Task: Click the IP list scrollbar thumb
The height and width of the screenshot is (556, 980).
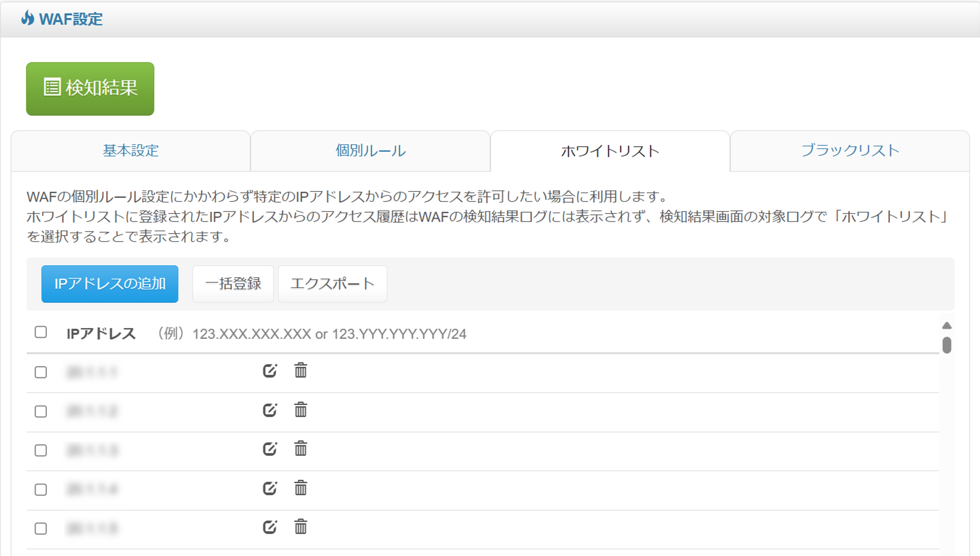Action: (946, 345)
